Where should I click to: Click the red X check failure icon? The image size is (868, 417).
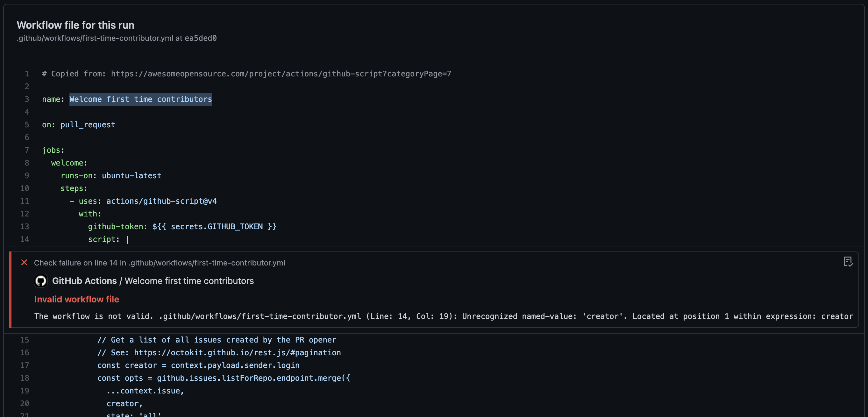24,263
